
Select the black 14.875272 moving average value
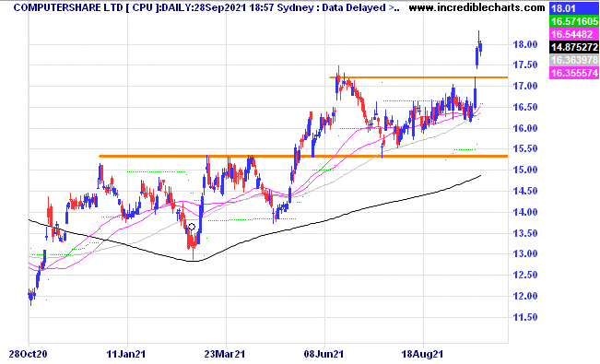click(x=573, y=48)
